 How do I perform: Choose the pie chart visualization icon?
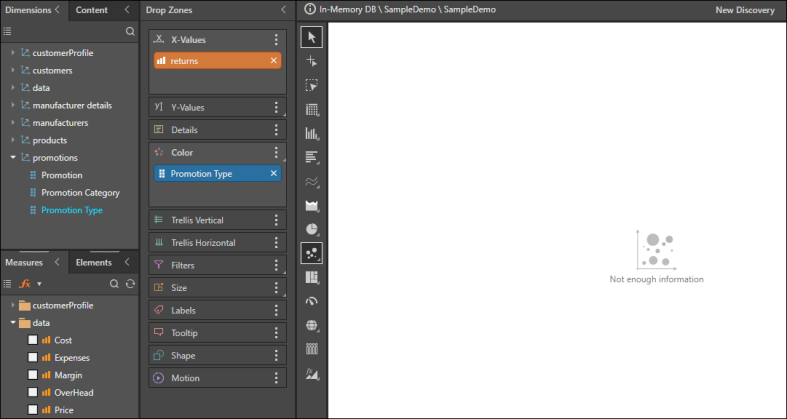pyautogui.click(x=311, y=229)
